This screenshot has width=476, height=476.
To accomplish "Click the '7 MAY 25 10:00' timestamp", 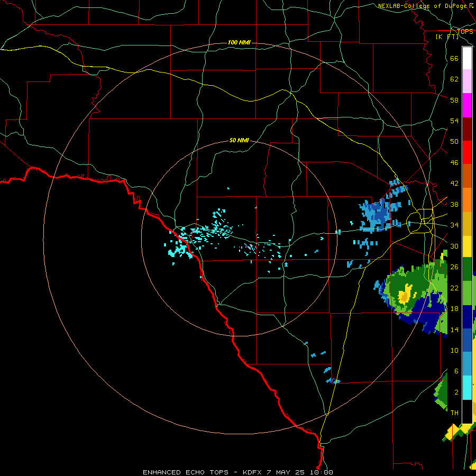I will (300, 472).
